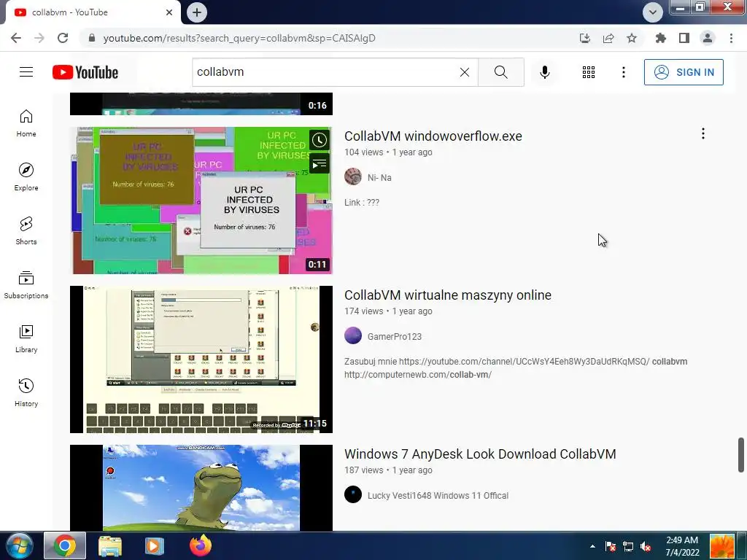Screen dimensions: 747x560
Task: Open Explore in the sidebar
Action: coord(26,176)
